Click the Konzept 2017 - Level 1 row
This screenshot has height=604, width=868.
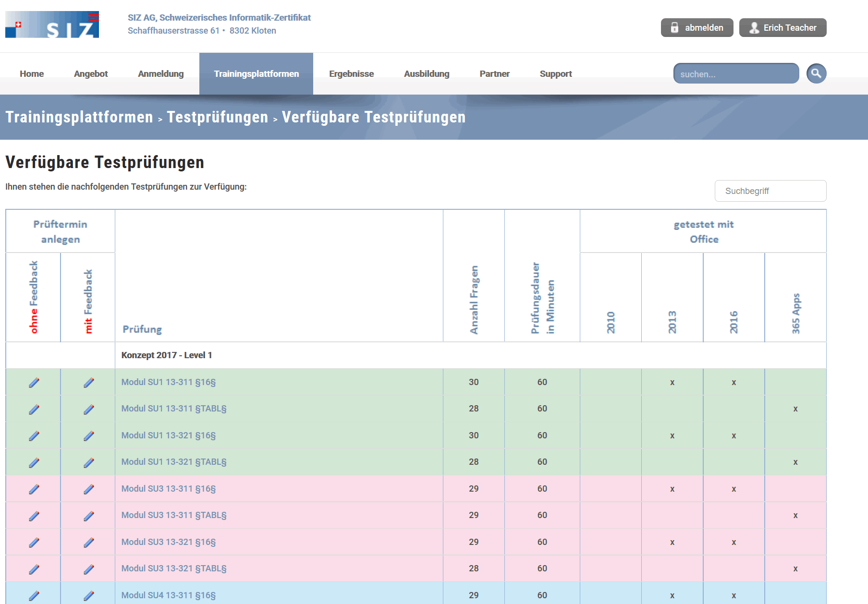click(x=416, y=355)
